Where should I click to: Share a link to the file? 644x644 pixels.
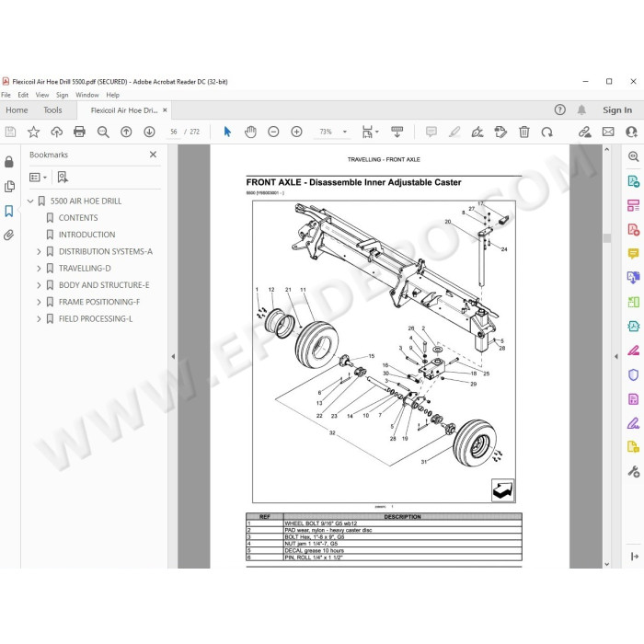[x=585, y=132]
